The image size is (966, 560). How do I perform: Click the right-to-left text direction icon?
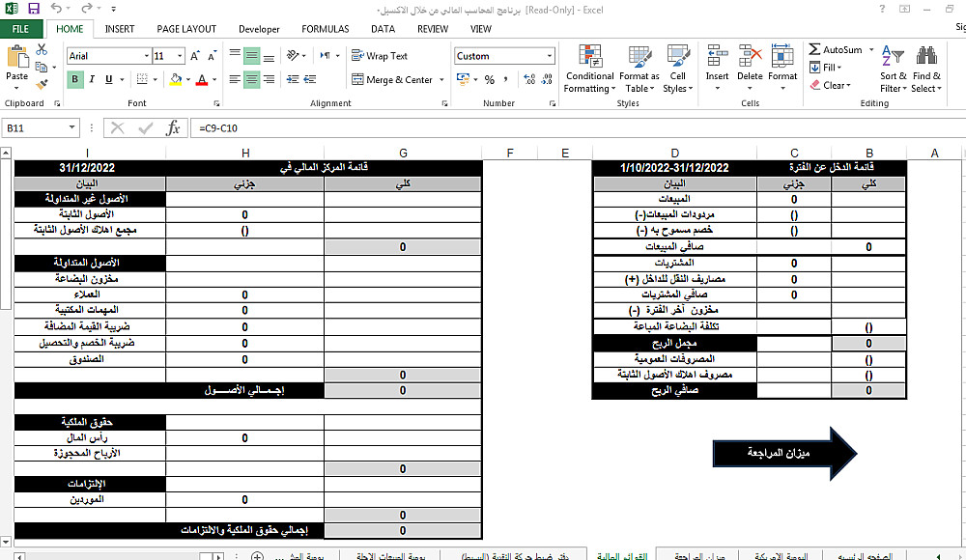[326, 55]
